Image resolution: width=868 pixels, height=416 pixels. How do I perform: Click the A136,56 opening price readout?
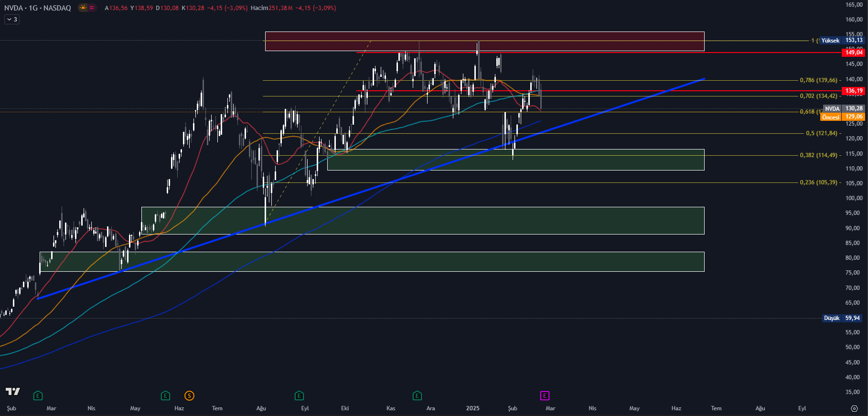pyautogui.click(x=116, y=8)
